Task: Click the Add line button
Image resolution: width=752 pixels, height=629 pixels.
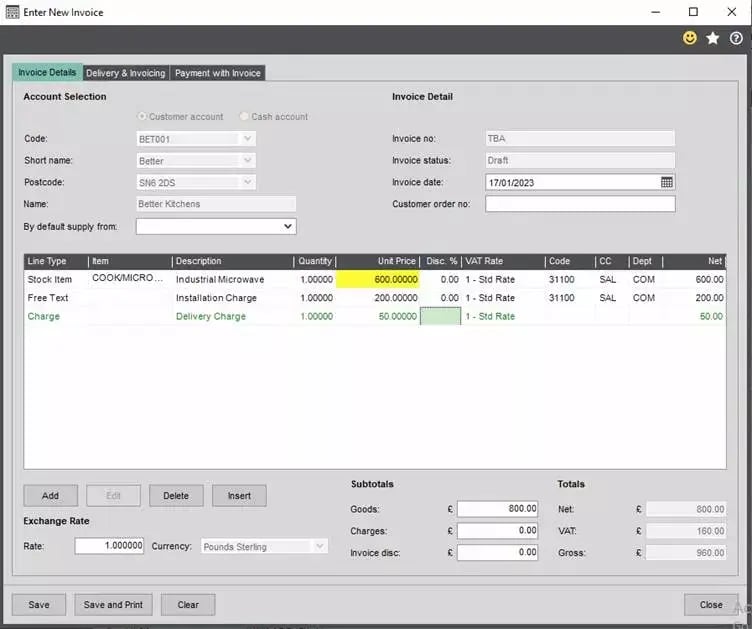Action: click(50, 495)
